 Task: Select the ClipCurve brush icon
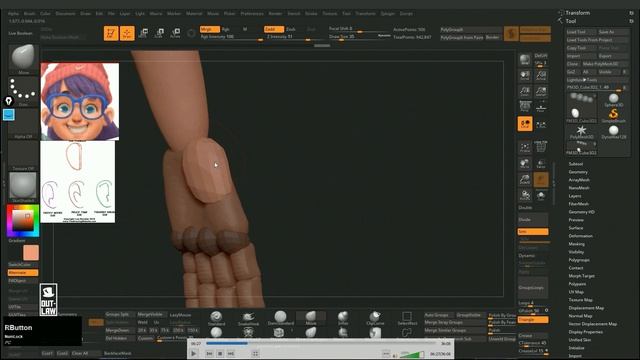375,318
